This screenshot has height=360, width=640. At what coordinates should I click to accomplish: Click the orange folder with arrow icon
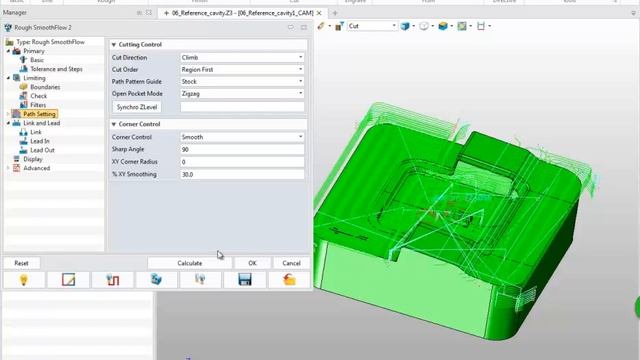coord(289,280)
